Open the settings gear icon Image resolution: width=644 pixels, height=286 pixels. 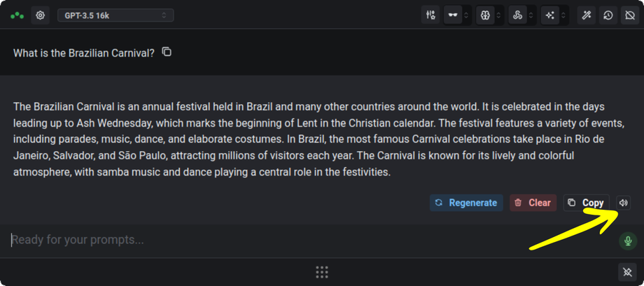pos(41,15)
